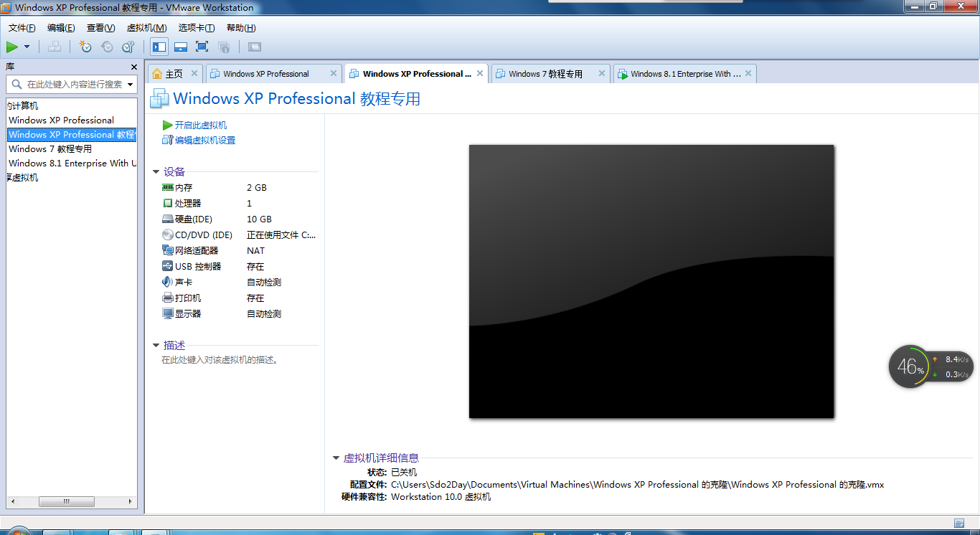Select Windows 8.1 Enterprise in library tree

coord(72,164)
